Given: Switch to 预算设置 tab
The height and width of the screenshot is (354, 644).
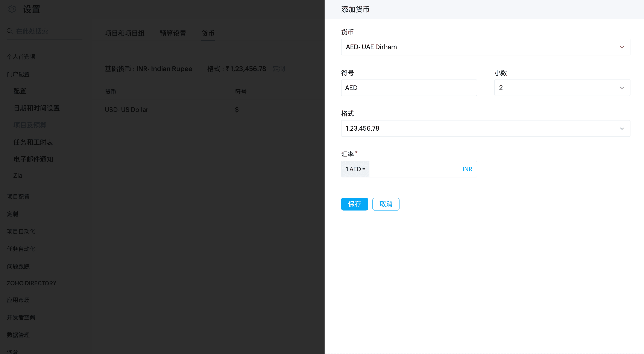Looking at the screenshot, I should (x=173, y=33).
